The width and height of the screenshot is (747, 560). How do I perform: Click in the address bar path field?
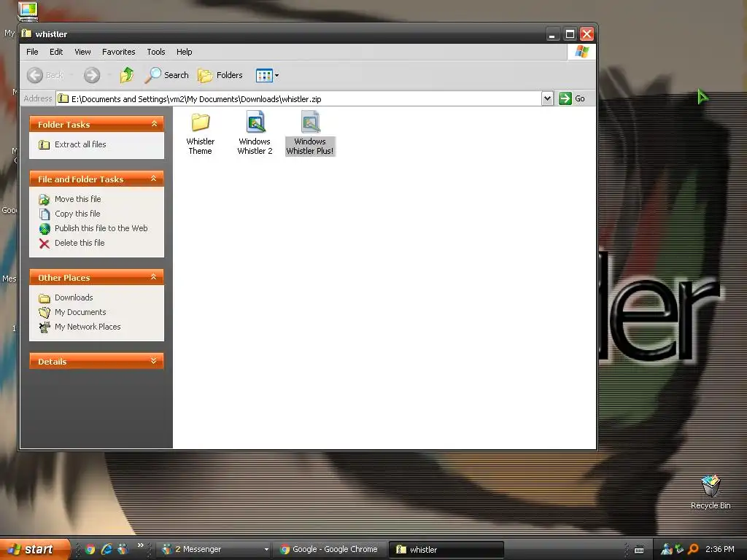coord(299,98)
